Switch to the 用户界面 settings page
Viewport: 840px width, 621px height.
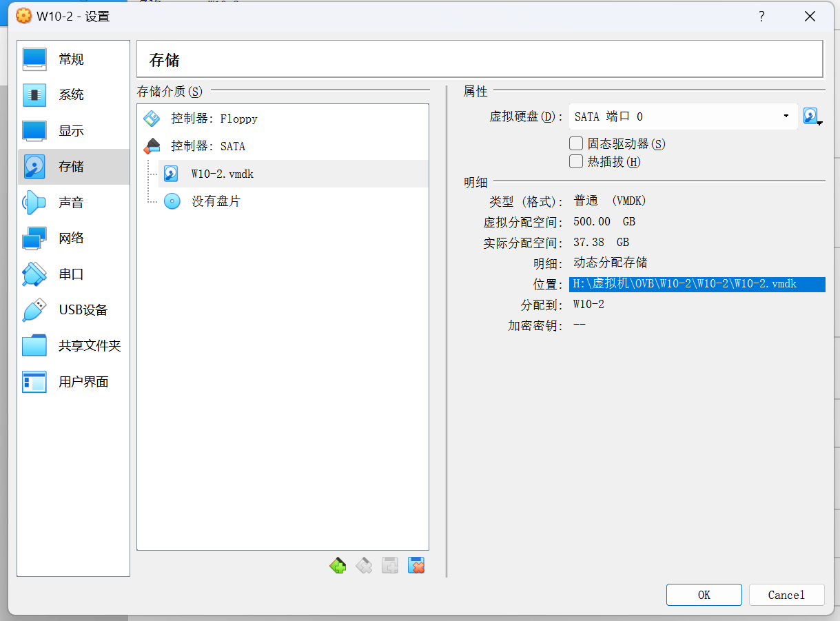pos(73,381)
